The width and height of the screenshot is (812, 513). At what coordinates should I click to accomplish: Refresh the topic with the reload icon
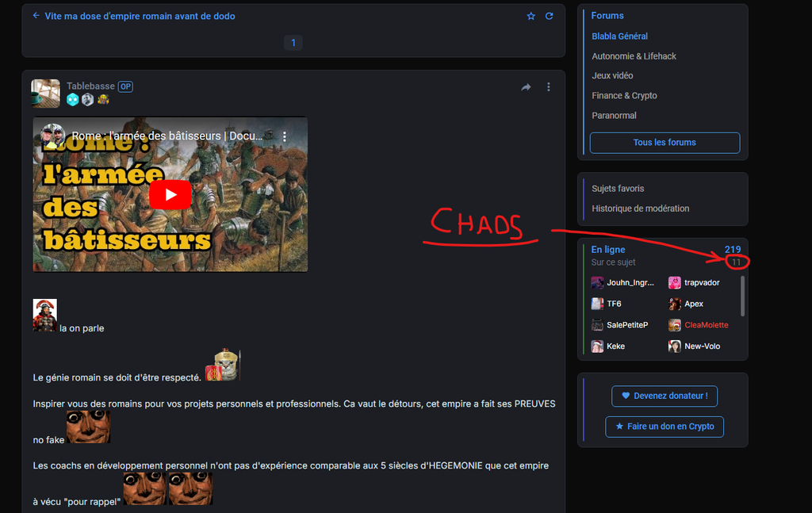coord(549,16)
